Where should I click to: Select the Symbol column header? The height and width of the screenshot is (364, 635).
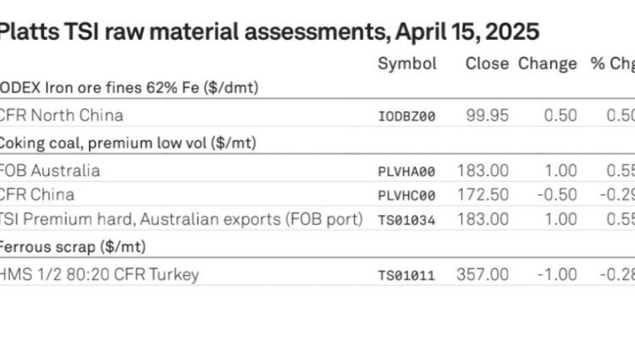click(x=407, y=64)
